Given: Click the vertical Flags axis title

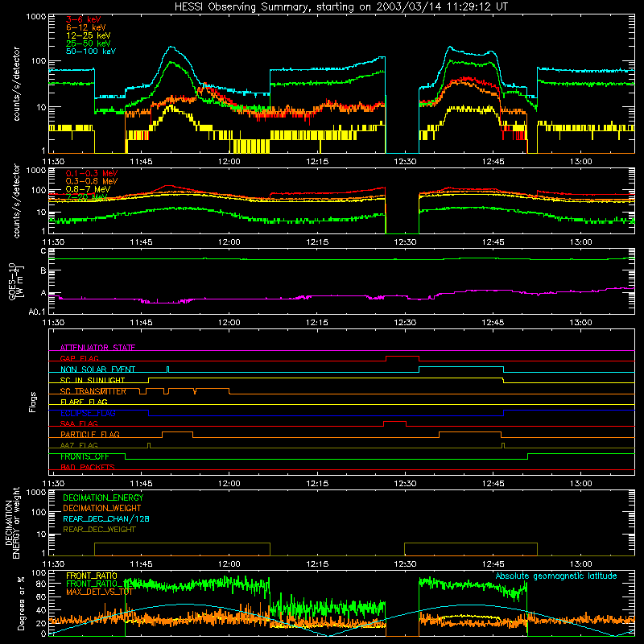Looking at the screenshot, I should tap(32, 402).
